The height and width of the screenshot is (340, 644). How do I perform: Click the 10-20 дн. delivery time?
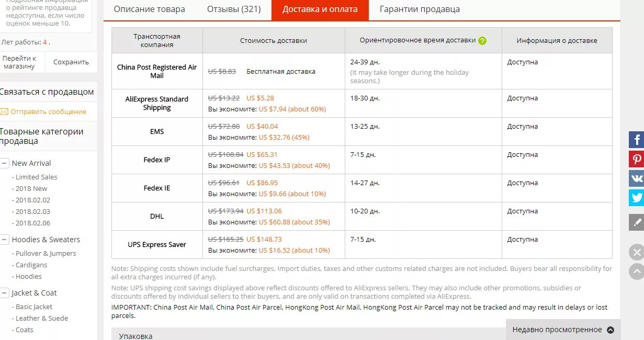[365, 211]
